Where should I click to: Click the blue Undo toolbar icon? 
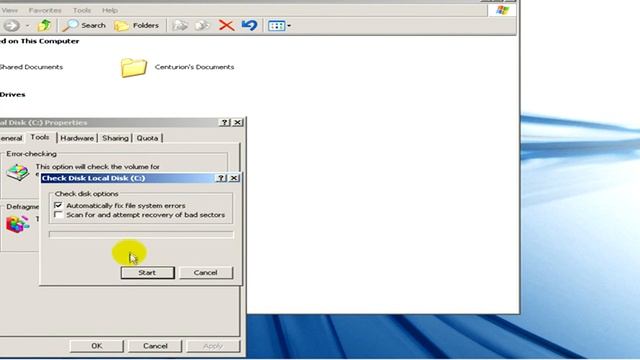coord(249,26)
